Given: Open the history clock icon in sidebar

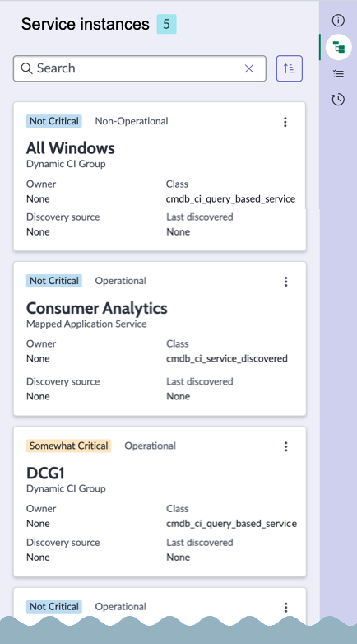Looking at the screenshot, I should tap(338, 100).
